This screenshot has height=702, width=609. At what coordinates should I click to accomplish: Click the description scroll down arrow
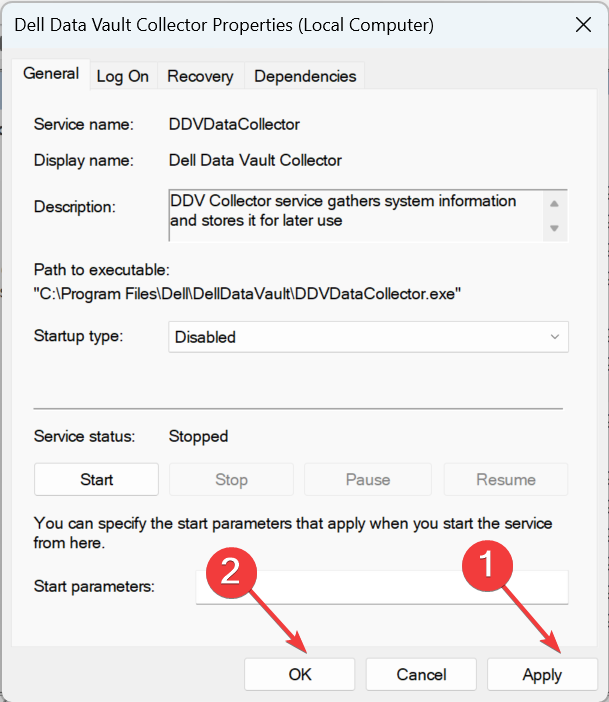click(x=554, y=228)
